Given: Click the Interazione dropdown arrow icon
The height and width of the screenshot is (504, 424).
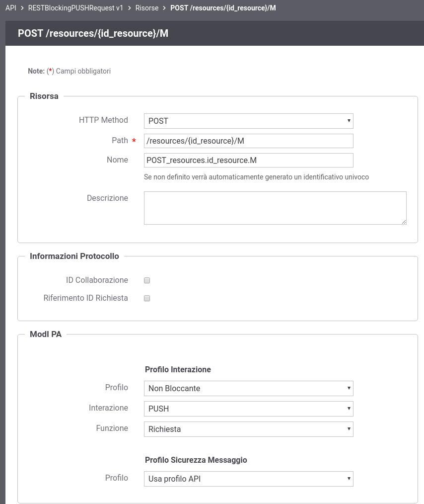Looking at the screenshot, I should click(349, 409).
